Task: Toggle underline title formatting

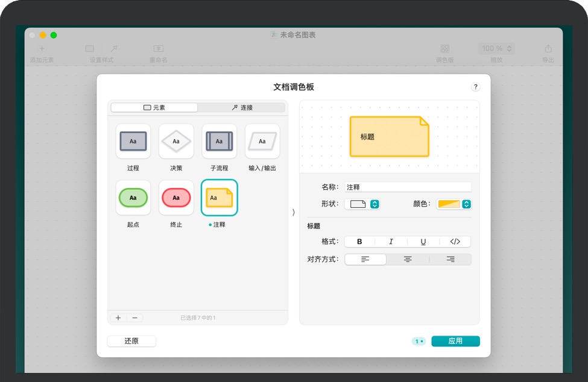Action: coord(423,242)
